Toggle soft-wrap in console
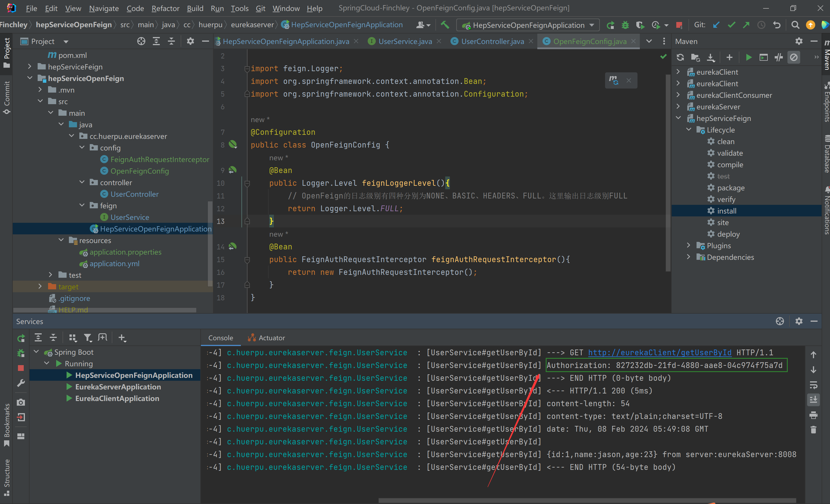This screenshot has width=830, height=504. 813,385
